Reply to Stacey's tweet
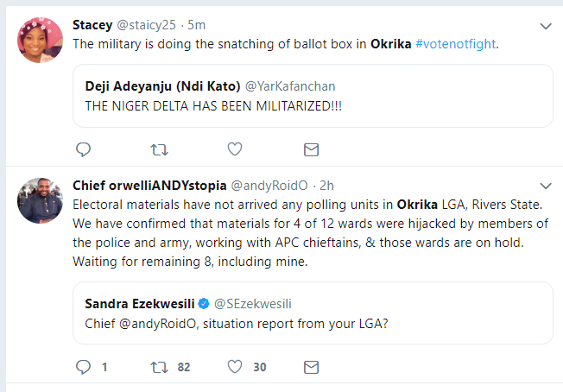 (84, 149)
